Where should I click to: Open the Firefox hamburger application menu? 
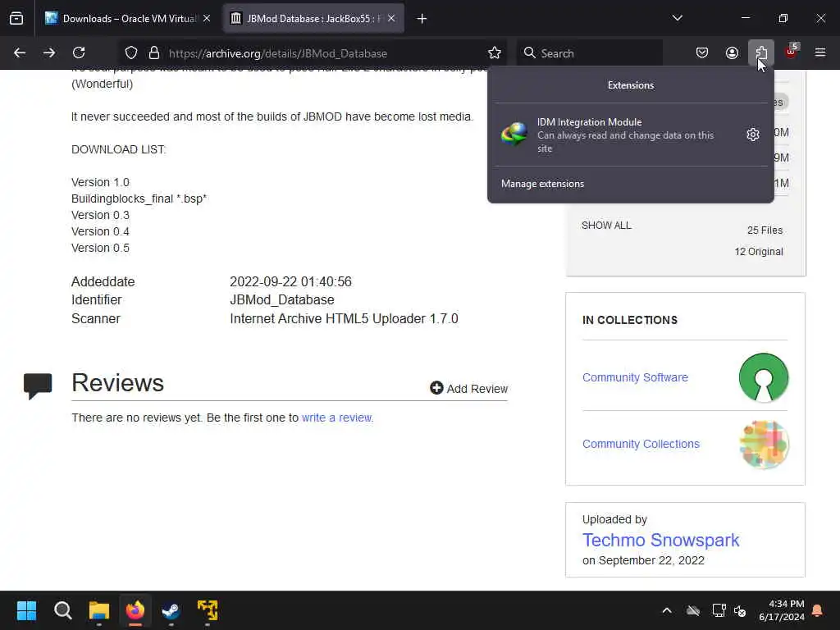pos(820,52)
